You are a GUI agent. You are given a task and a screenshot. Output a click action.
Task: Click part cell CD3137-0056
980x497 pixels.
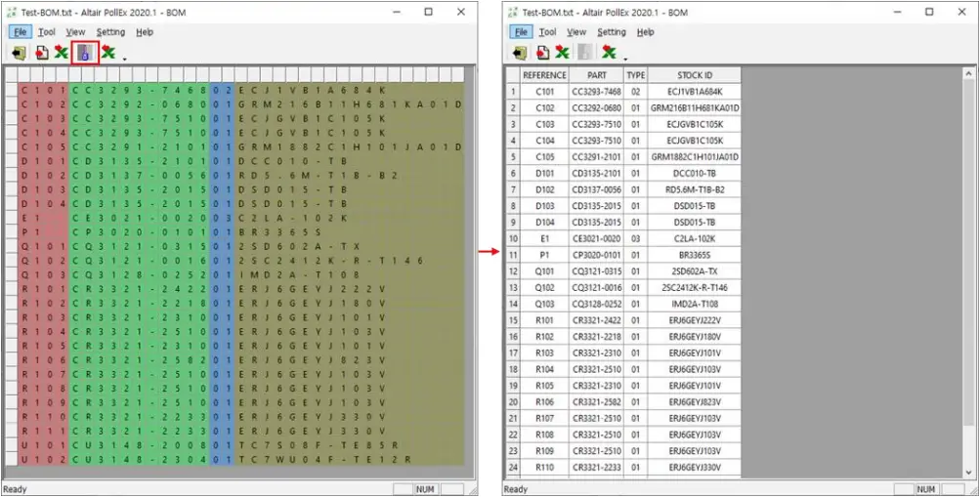pos(597,189)
